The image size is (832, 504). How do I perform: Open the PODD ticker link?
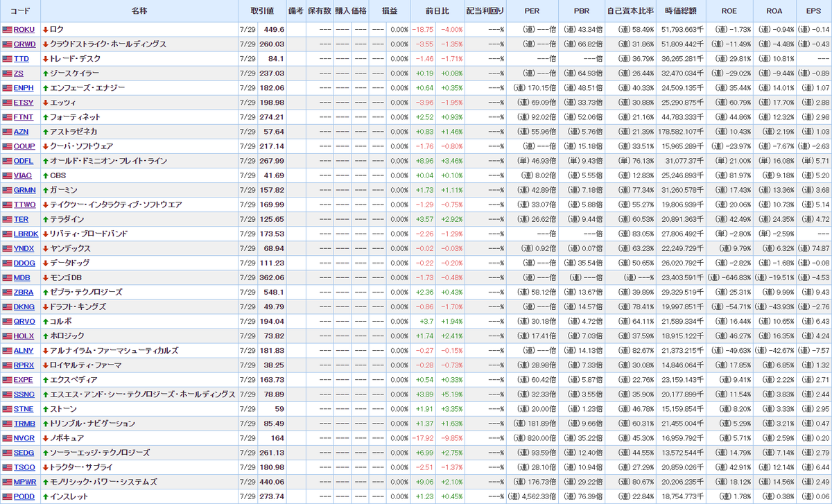24,496
